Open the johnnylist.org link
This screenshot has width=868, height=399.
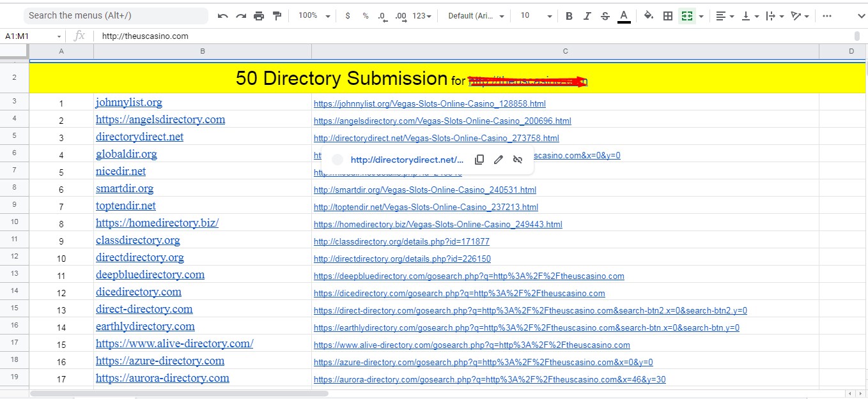tap(128, 102)
